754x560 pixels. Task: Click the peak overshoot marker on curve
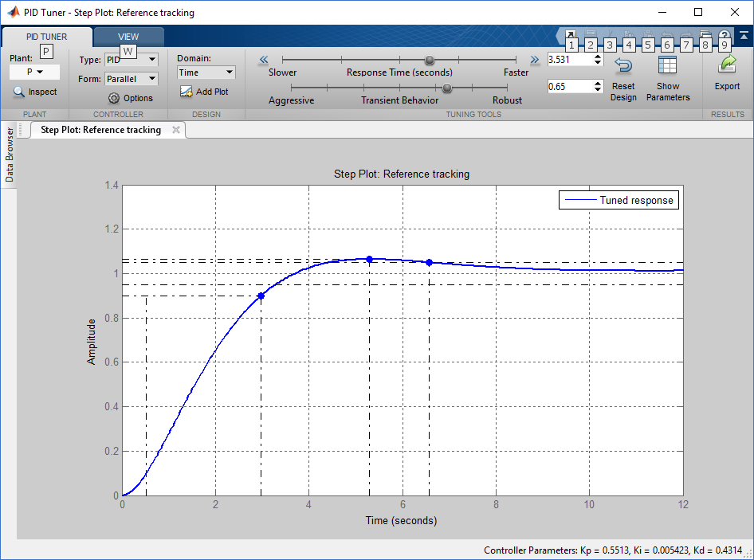(369, 259)
